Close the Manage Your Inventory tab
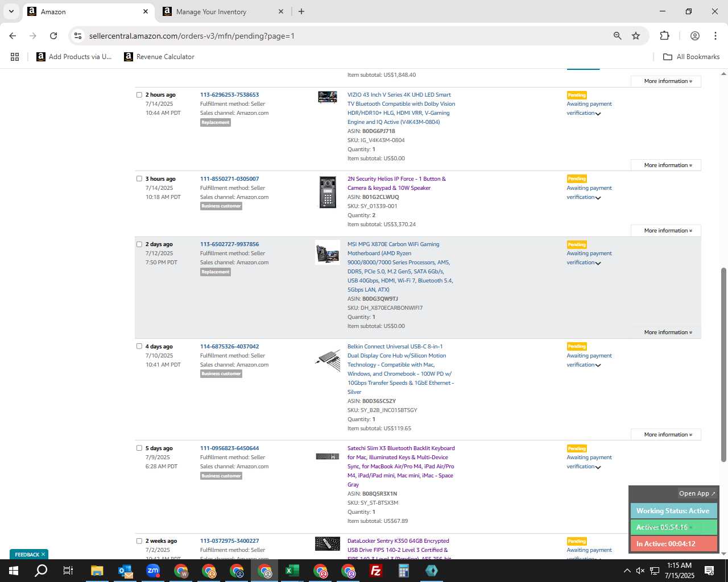The width and height of the screenshot is (728, 582). pyautogui.click(x=281, y=11)
